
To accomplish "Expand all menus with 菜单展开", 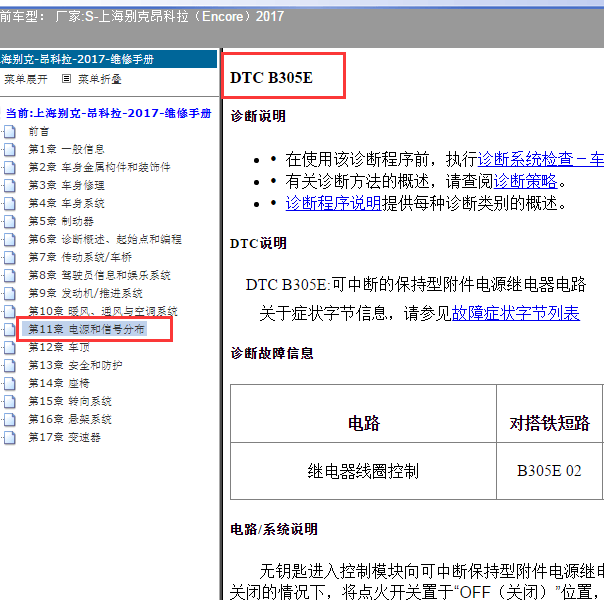I will 25,79.
